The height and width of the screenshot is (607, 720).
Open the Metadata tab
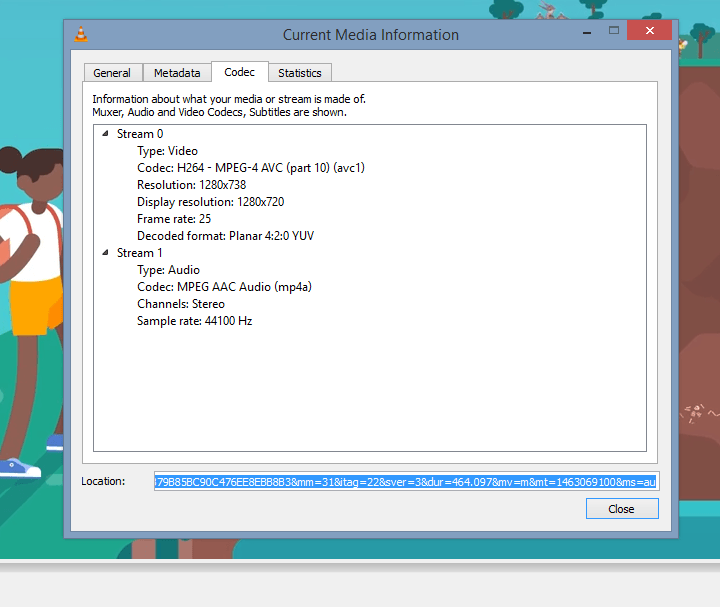pos(177,73)
